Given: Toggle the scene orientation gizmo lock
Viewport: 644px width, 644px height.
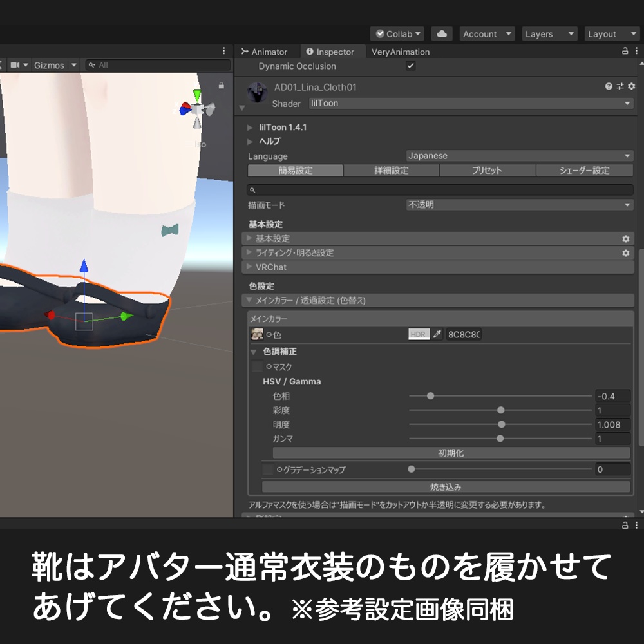Looking at the screenshot, I should pos(222,86).
